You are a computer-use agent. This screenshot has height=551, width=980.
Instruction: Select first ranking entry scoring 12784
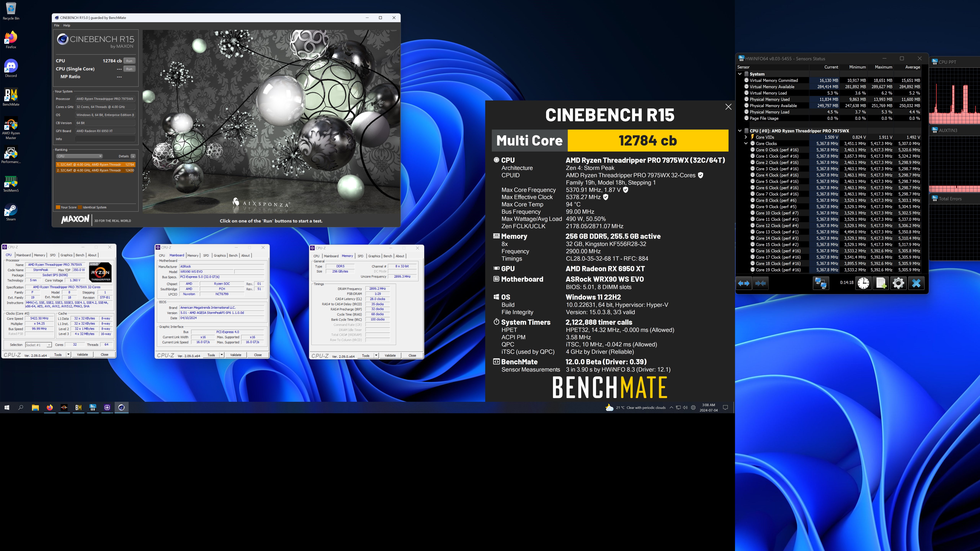point(95,165)
